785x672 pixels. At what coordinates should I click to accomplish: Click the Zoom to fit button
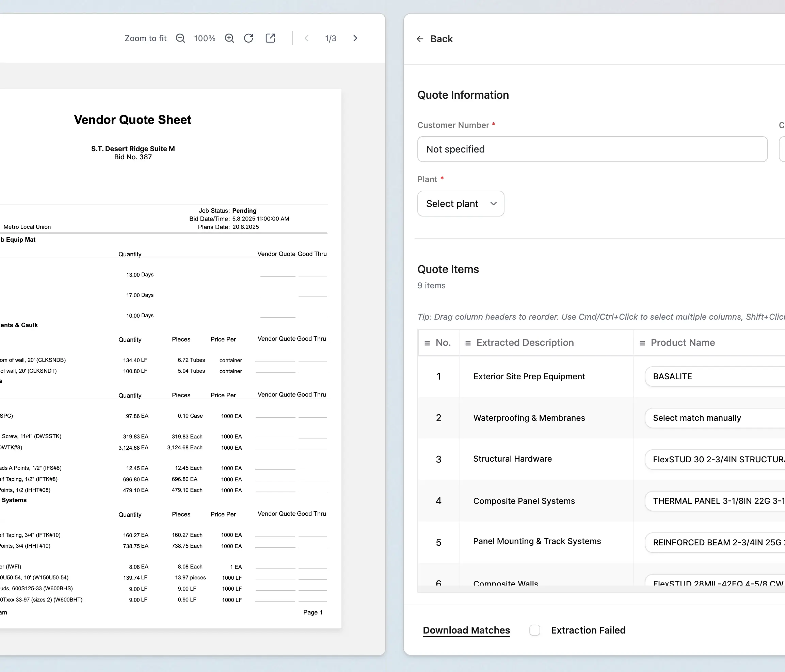tap(145, 38)
